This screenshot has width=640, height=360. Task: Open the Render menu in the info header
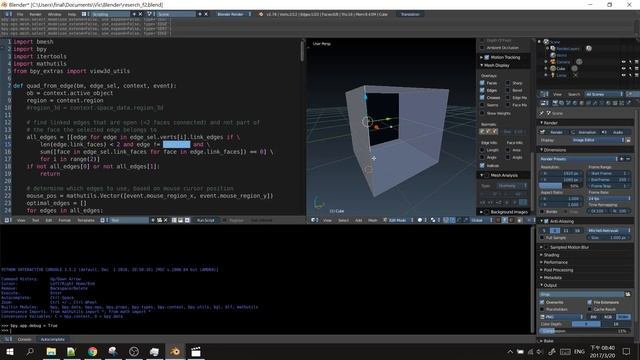point(36,14)
